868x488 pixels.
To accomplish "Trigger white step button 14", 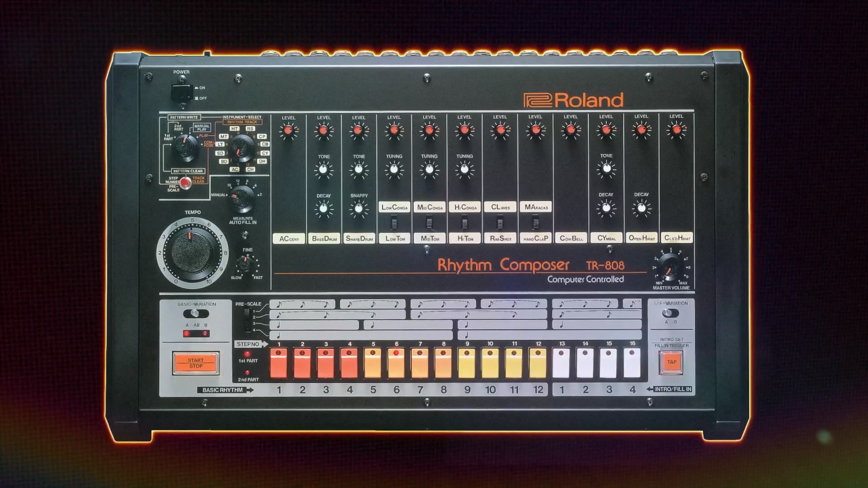I will pyautogui.click(x=585, y=363).
